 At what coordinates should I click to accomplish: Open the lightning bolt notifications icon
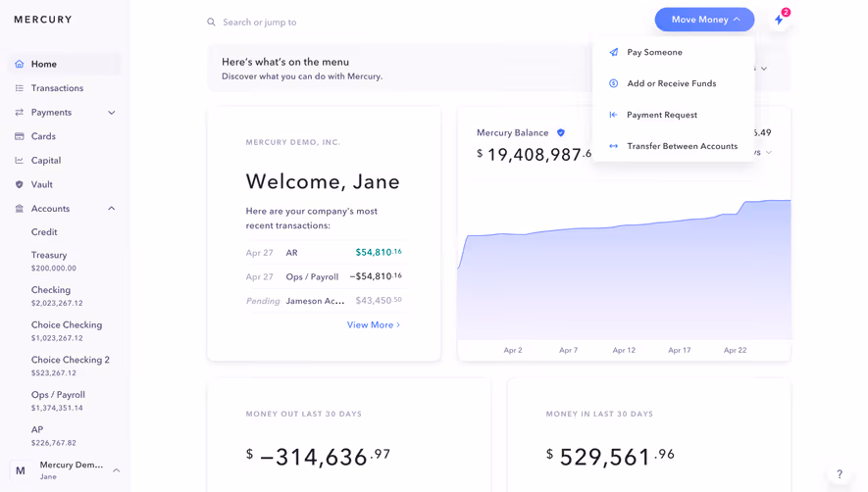coord(779,20)
